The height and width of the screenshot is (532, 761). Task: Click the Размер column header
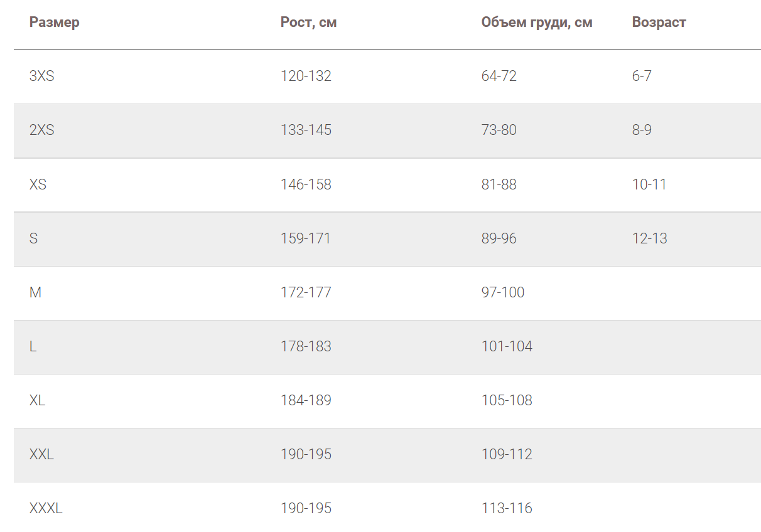coord(55,23)
